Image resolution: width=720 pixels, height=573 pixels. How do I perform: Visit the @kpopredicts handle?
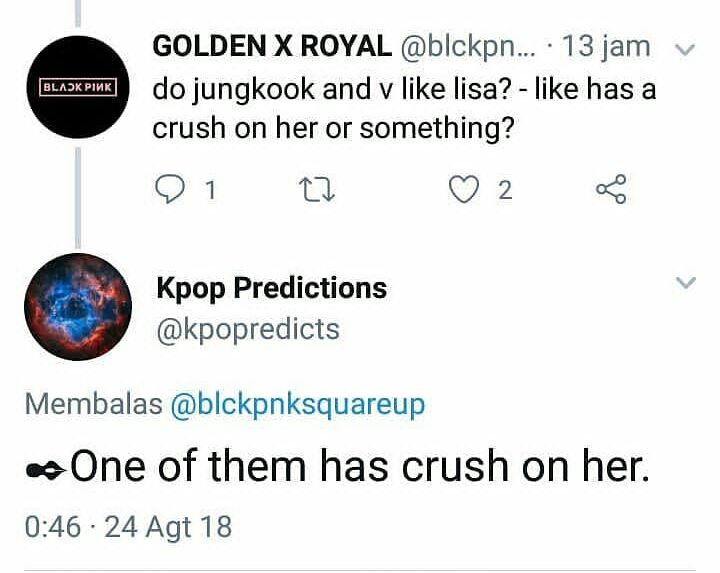click(248, 329)
